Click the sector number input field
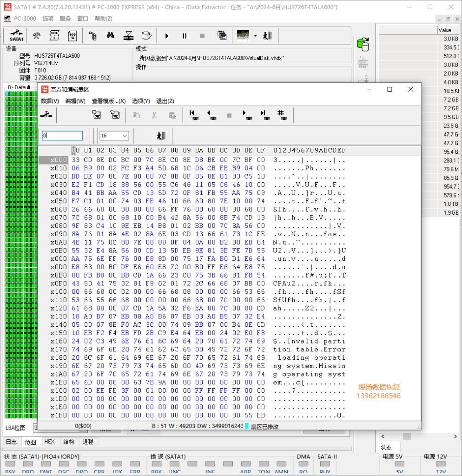This screenshot has height=476, width=462. [63, 135]
